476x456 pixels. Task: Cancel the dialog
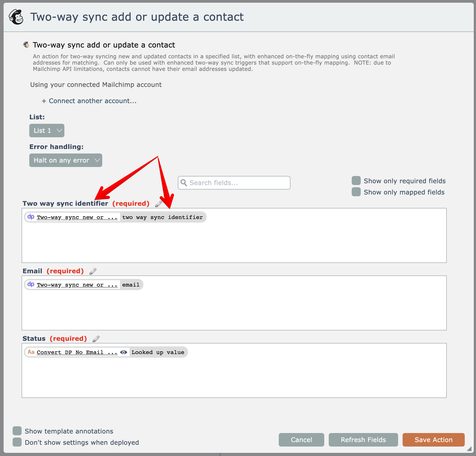(x=301, y=440)
